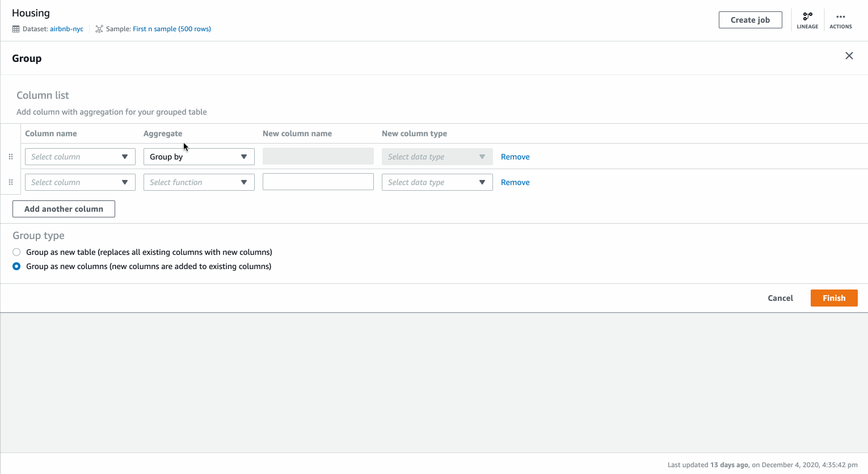Open the Actions ellipsis menu

click(x=840, y=19)
